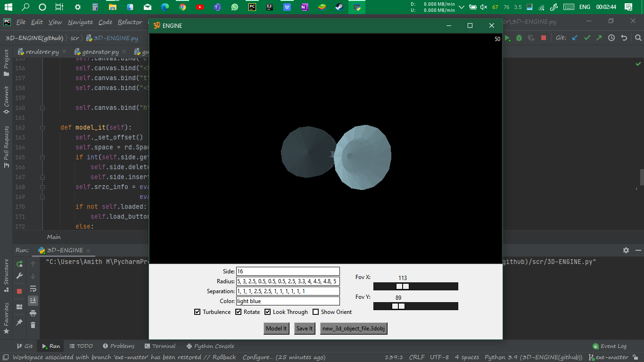Image resolution: width=644 pixels, height=362 pixels.
Task: Open the Problems tool window tab
Action: 119,346
